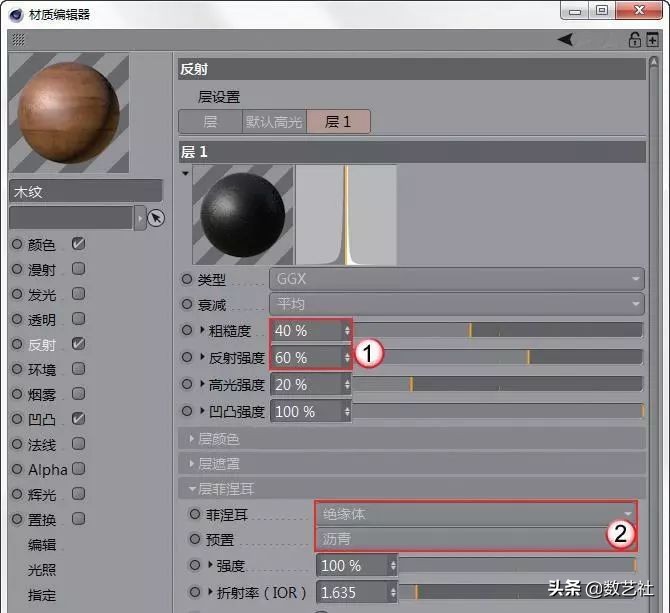Toggle the 颜色 channel checkbox
This screenshot has width=670, height=613.
click(x=79, y=244)
